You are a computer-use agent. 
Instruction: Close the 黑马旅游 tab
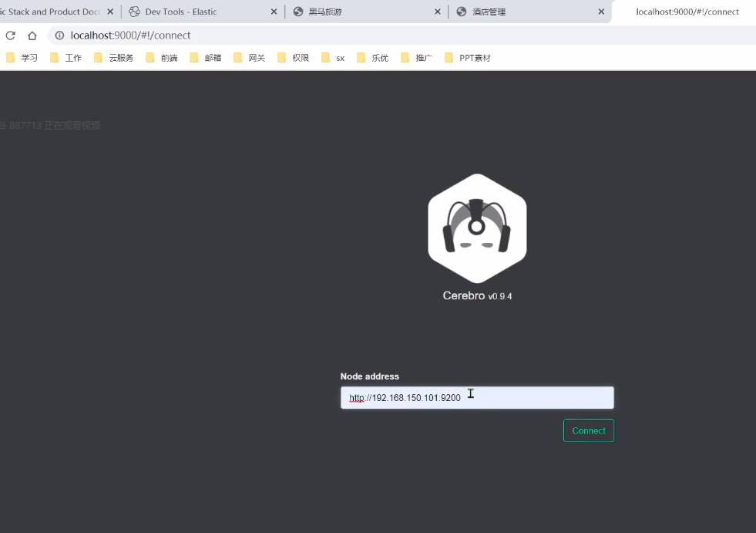coord(437,12)
